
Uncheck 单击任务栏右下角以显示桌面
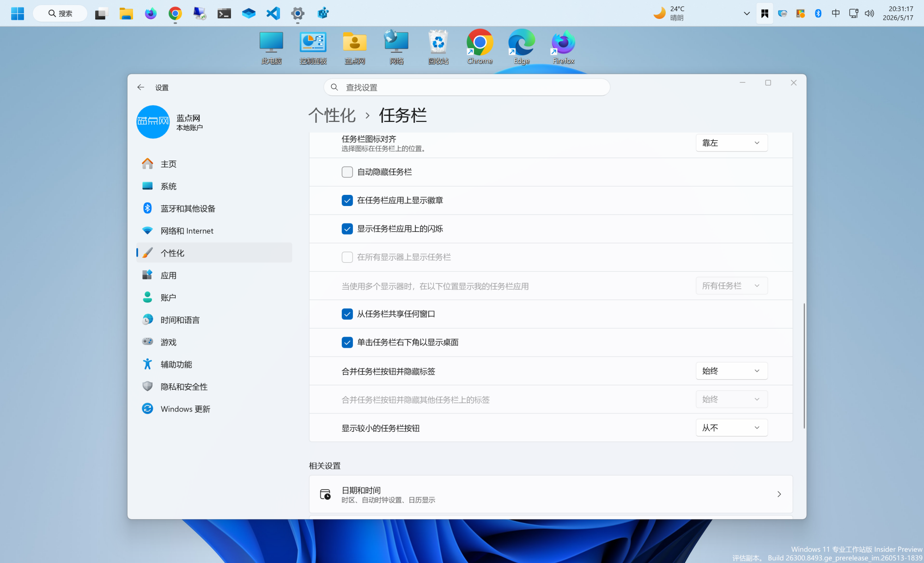[x=347, y=342]
